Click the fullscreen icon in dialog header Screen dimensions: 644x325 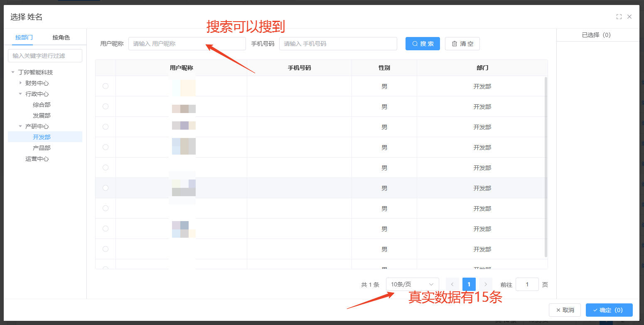click(x=619, y=17)
